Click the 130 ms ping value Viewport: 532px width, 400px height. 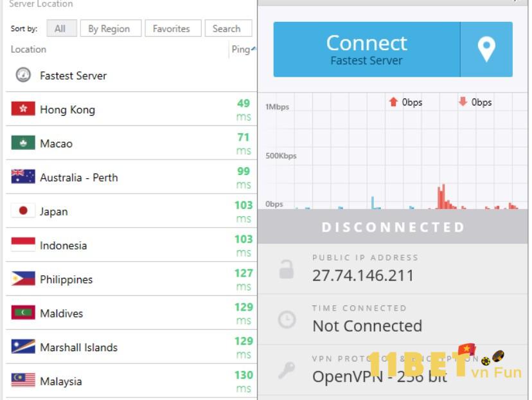244,381
